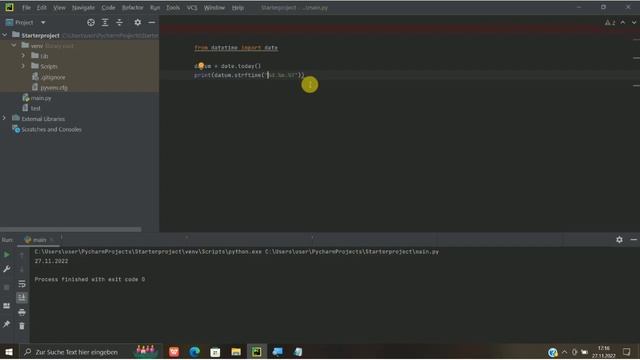Open Microsoft Edge from taskbar

coord(195,352)
